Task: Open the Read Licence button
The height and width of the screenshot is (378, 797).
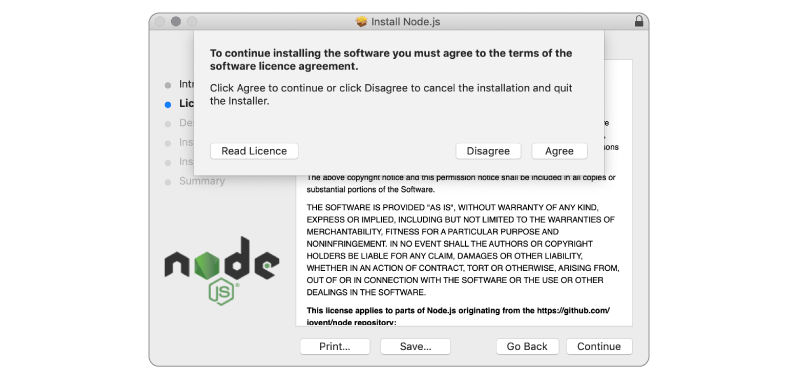Action: coord(254,151)
